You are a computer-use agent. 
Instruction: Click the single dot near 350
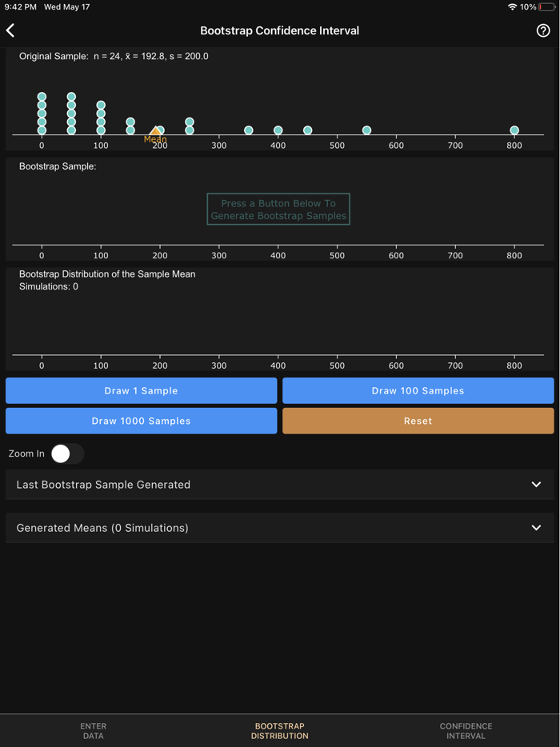point(249,129)
